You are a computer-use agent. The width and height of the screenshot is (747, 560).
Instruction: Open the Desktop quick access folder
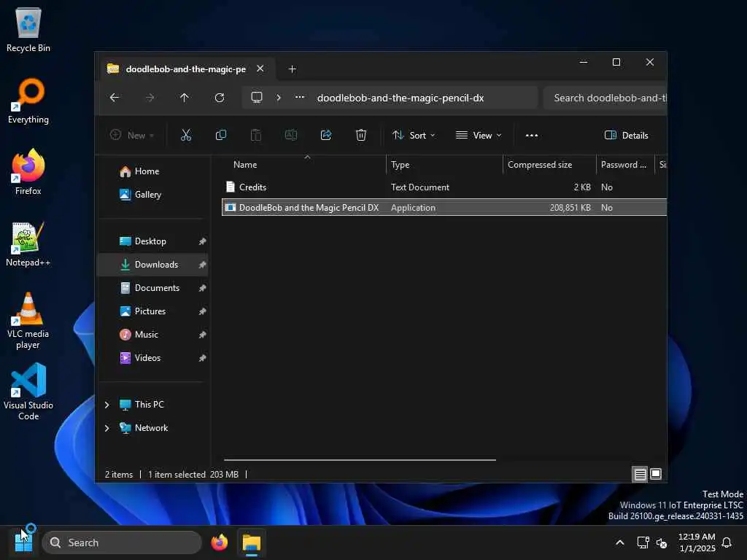point(152,241)
